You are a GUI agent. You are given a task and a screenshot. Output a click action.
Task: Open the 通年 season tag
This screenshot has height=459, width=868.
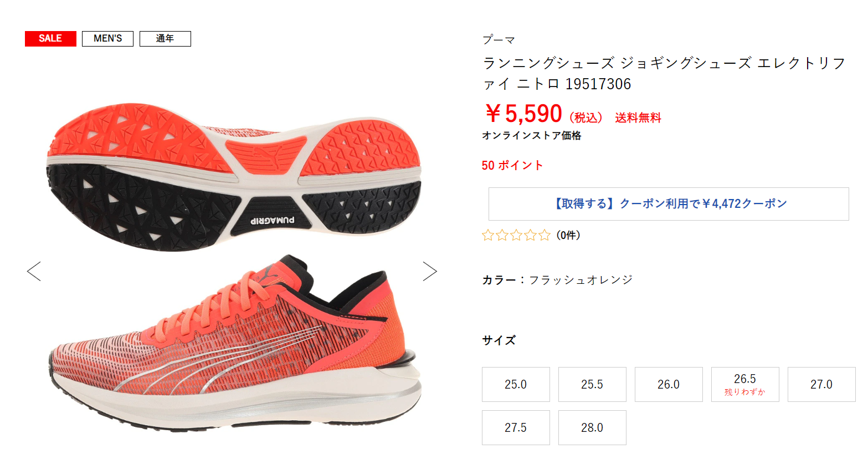pyautogui.click(x=165, y=38)
